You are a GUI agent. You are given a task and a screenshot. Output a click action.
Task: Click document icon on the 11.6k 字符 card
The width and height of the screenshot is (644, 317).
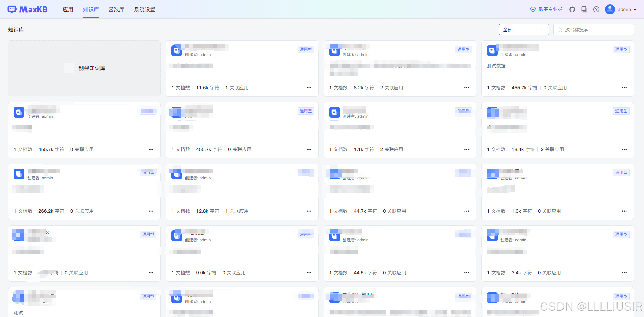[177, 51]
